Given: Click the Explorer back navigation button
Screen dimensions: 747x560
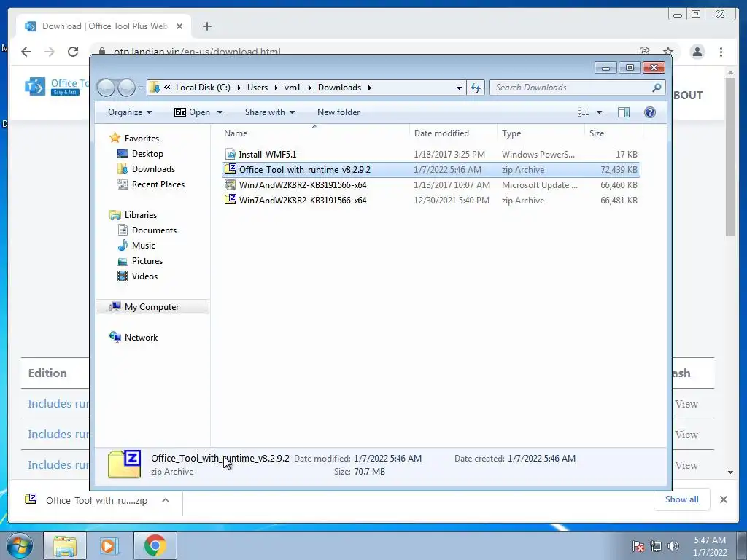Looking at the screenshot, I should coord(106,87).
